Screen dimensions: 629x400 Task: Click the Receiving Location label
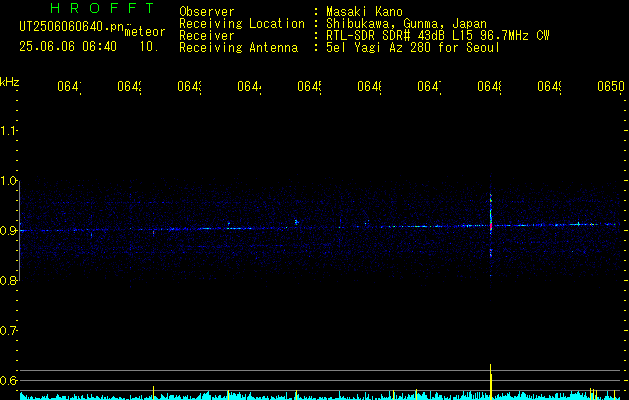[242, 24]
